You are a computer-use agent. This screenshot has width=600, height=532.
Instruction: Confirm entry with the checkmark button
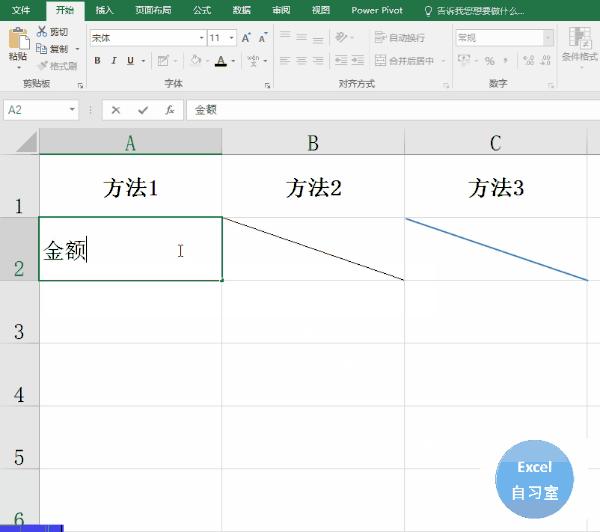(143, 110)
